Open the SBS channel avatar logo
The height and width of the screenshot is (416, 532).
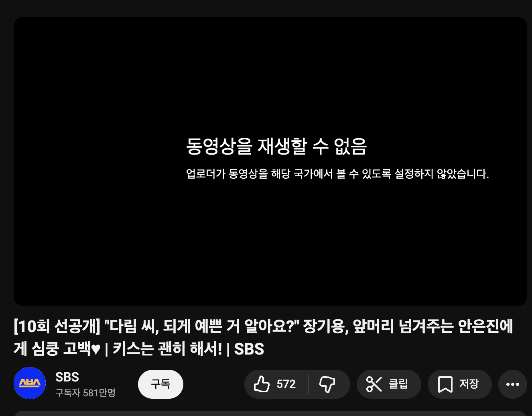pyautogui.click(x=30, y=383)
